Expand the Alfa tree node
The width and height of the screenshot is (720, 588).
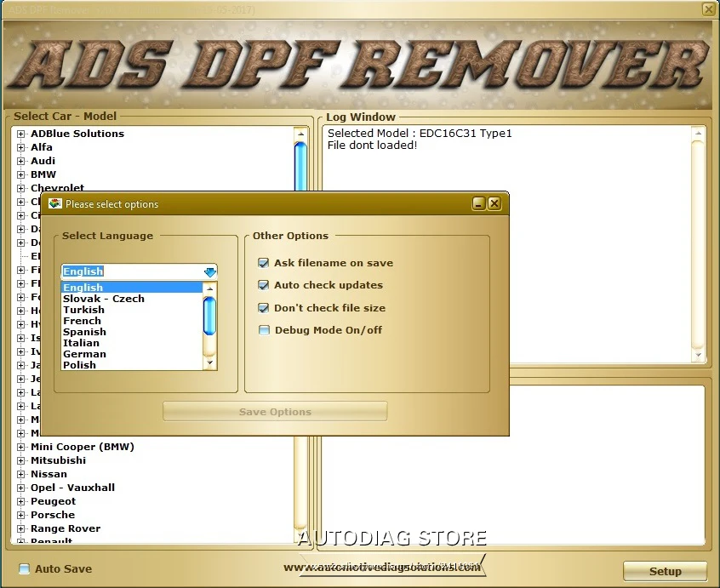(20, 147)
